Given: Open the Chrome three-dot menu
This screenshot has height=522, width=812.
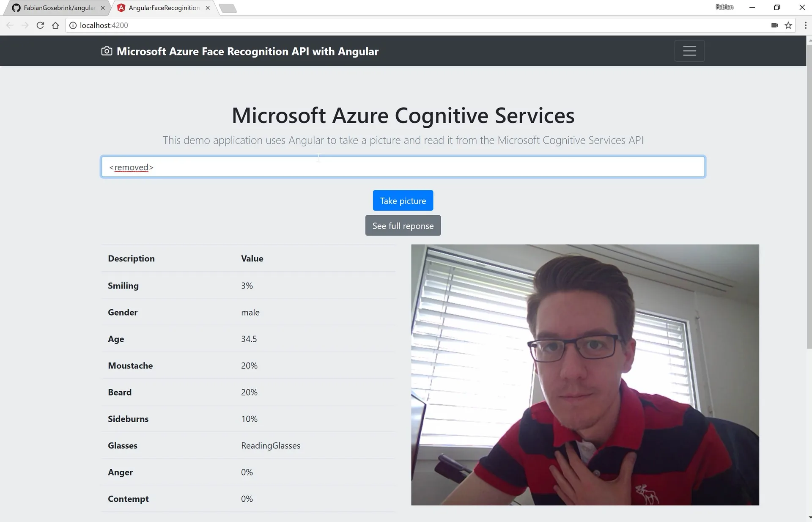Looking at the screenshot, I should click(x=805, y=25).
